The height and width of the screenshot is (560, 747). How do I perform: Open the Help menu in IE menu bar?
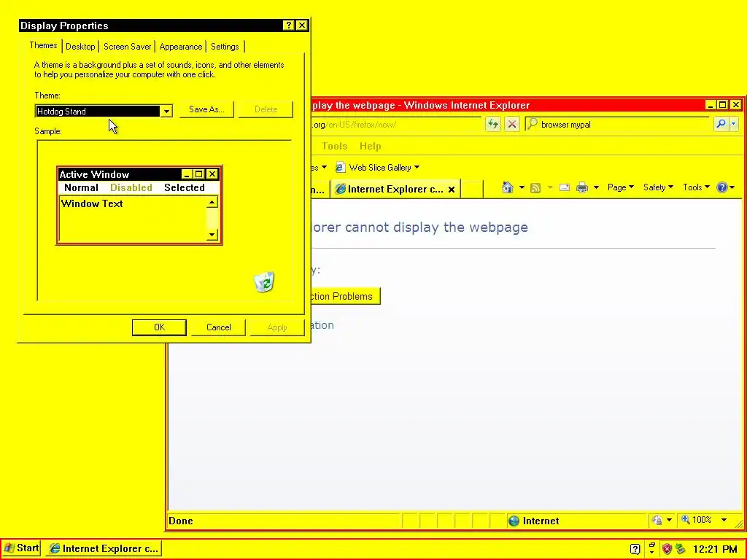click(x=370, y=146)
